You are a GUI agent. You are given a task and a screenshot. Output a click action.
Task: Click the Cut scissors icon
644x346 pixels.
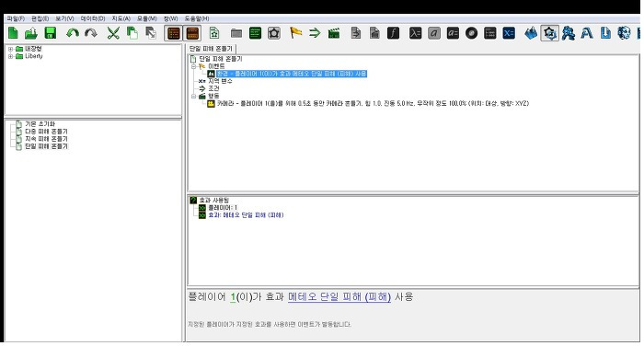point(113,33)
